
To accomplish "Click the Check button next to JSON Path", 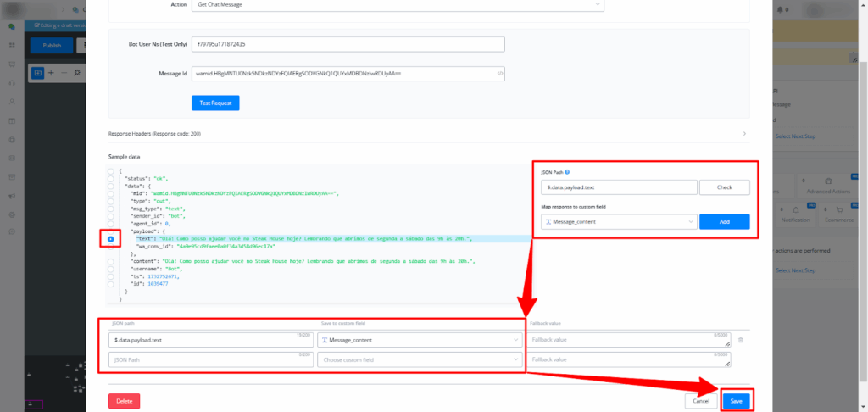I will (725, 187).
